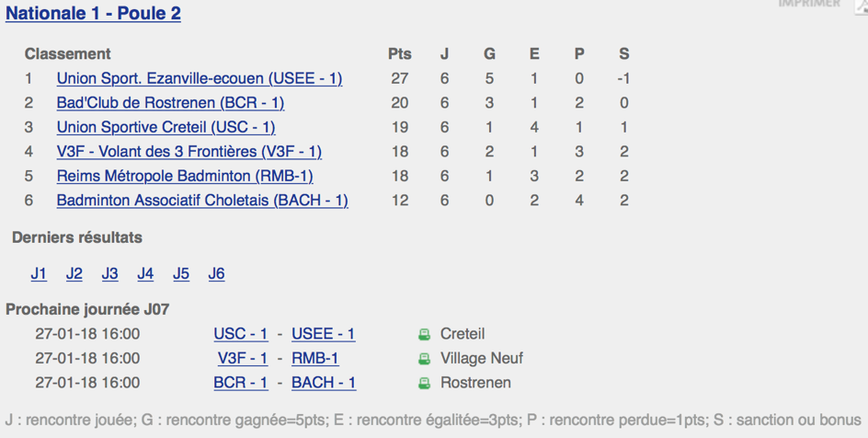Show results for match day J2
Screen dimensions: 868x438
point(74,273)
